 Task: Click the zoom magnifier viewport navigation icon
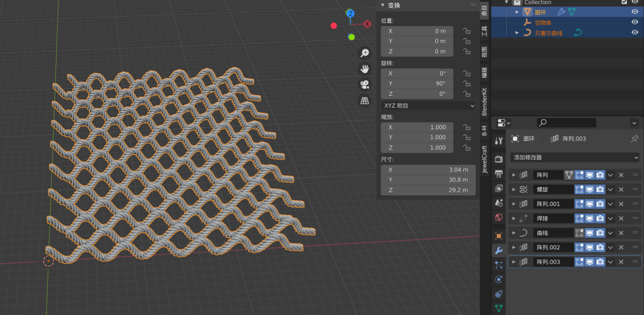(364, 52)
